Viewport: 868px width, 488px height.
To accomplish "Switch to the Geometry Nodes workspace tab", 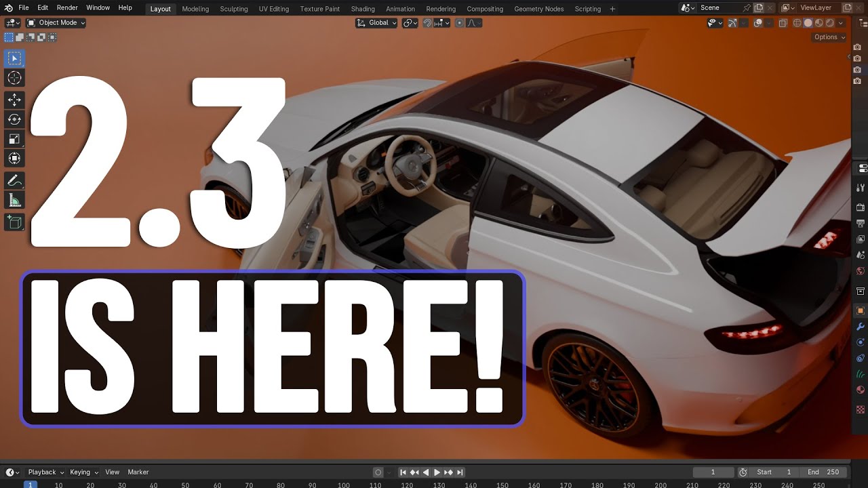I will pyautogui.click(x=538, y=9).
